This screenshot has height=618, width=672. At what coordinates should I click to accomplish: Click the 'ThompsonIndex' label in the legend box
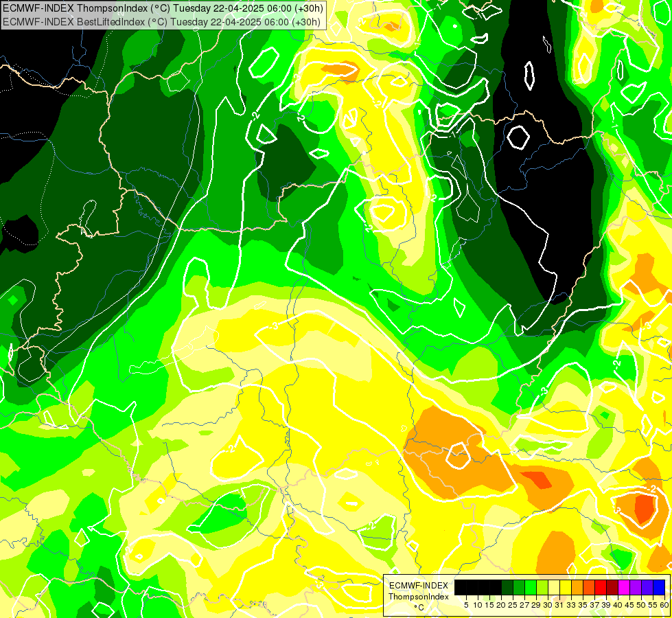pyautogui.click(x=419, y=597)
